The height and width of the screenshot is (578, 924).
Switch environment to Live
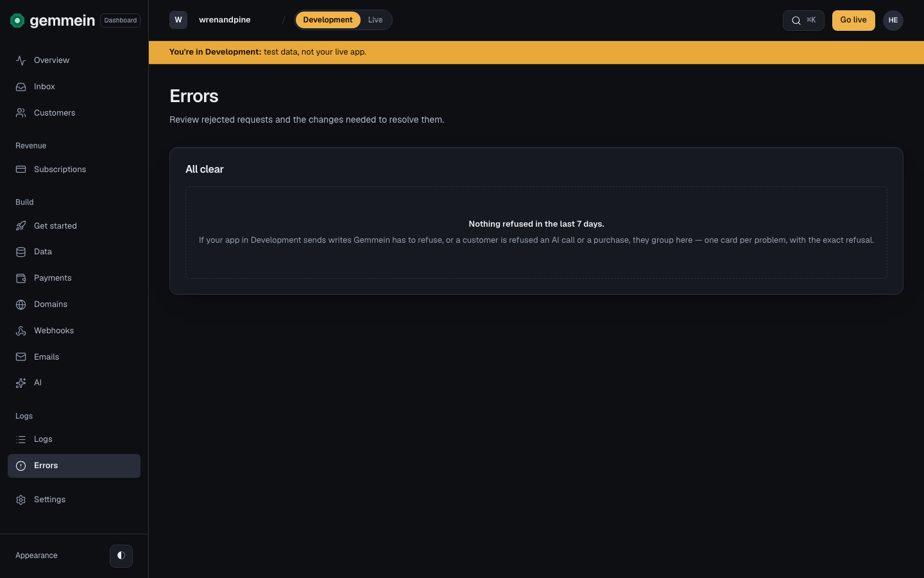point(375,20)
